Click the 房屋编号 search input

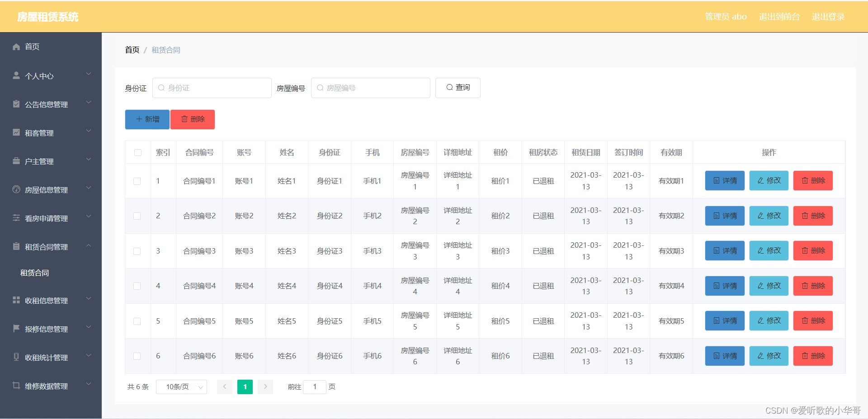tap(371, 88)
